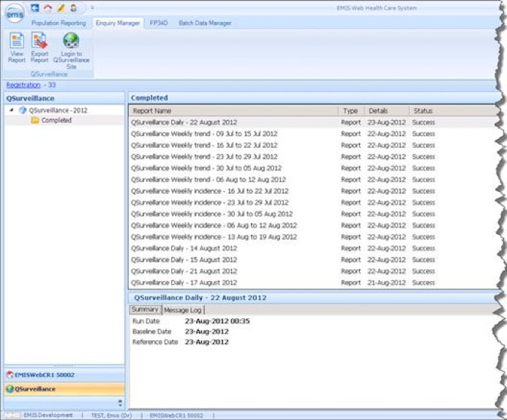This screenshot has height=420, width=507.
Task: Click the home quick access icon
Action: click(48, 8)
